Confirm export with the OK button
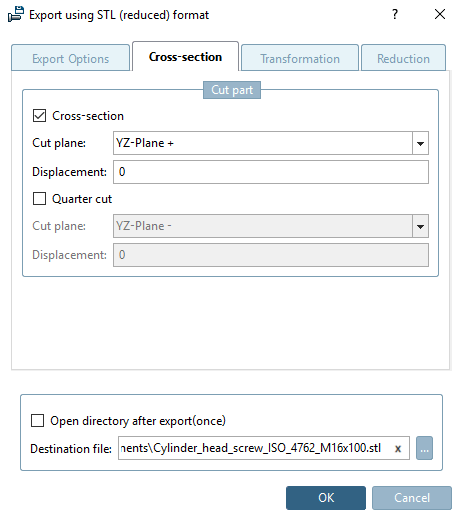The width and height of the screenshot is (461, 520). (326, 498)
